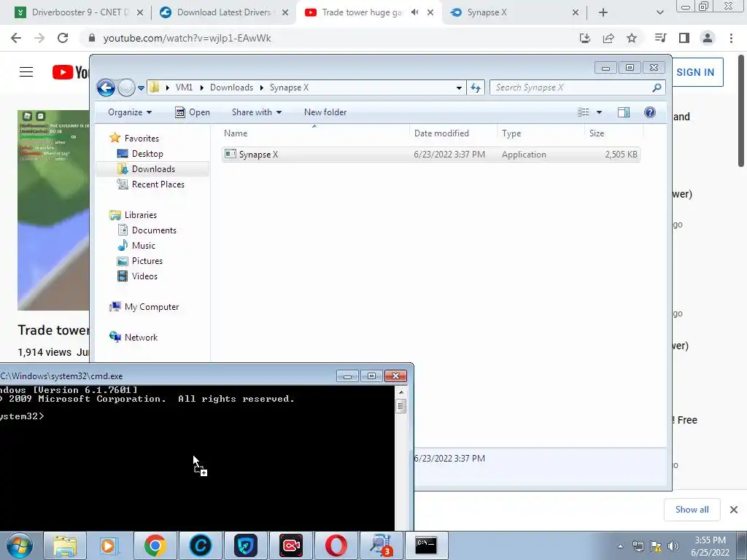Viewport: 747px width, 560px height.
Task: Open Google Chrome from the taskbar
Action: tap(155, 545)
